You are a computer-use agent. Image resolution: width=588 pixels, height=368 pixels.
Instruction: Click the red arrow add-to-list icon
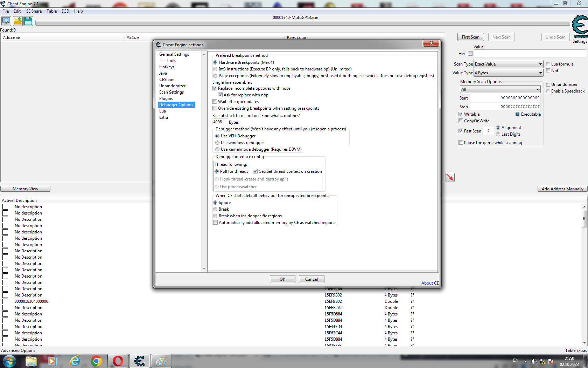450,177
